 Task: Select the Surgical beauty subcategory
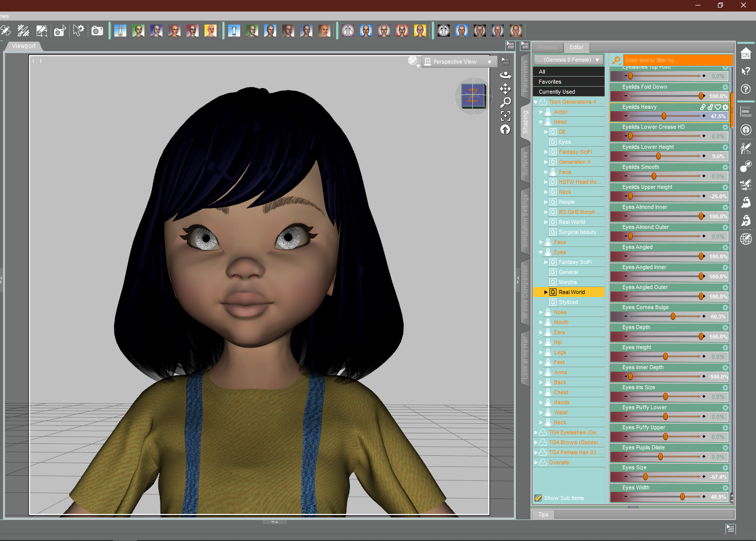[578, 232]
